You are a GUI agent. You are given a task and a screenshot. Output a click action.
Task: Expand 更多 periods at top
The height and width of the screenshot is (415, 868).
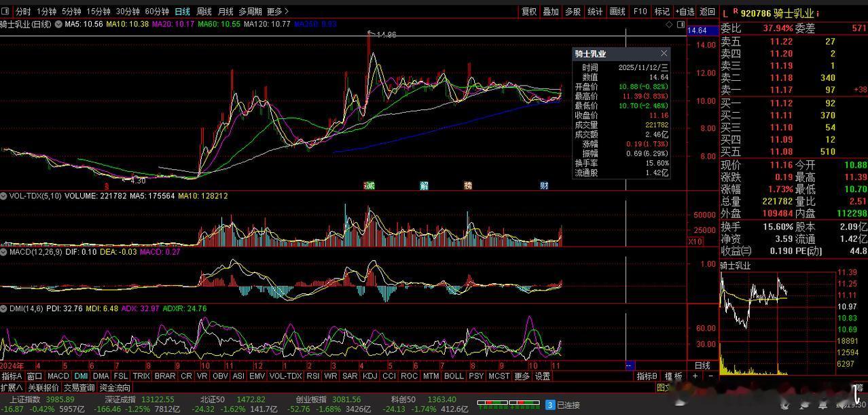pos(277,12)
